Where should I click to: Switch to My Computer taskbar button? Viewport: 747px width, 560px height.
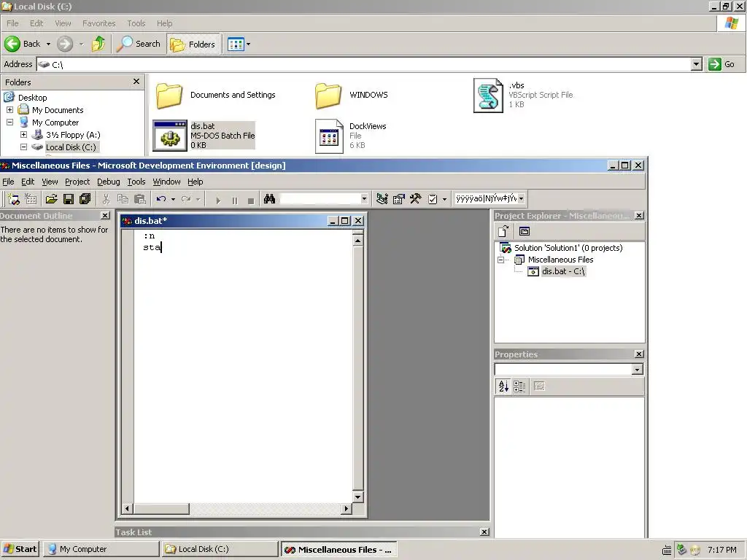coord(101,549)
